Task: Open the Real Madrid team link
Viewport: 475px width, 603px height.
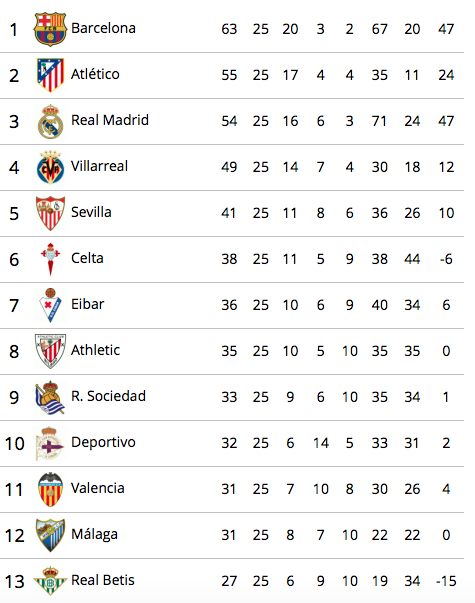Action: tap(110, 120)
